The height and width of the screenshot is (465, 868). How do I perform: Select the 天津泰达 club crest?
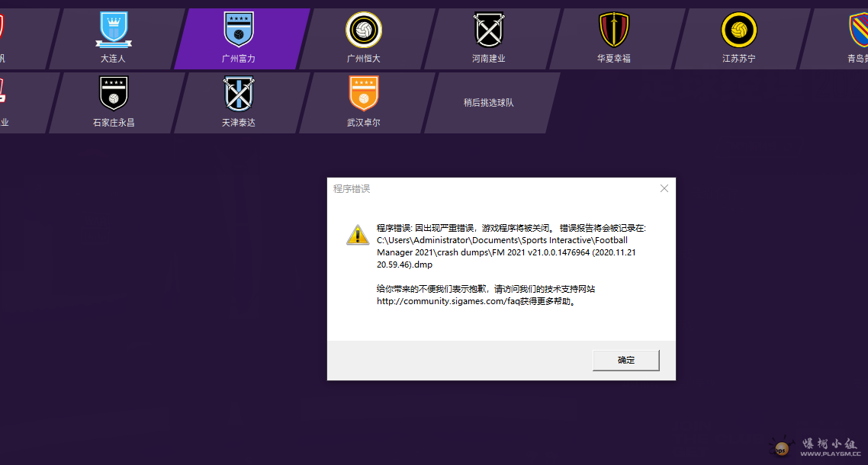239,94
